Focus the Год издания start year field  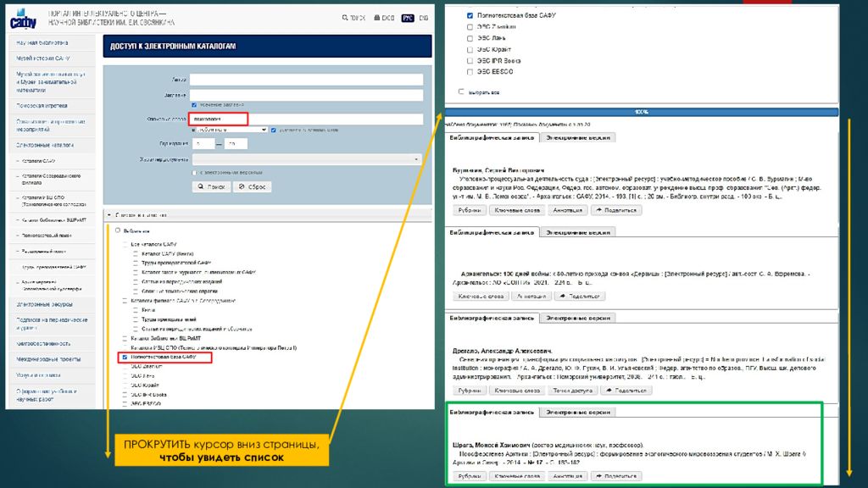point(203,144)
